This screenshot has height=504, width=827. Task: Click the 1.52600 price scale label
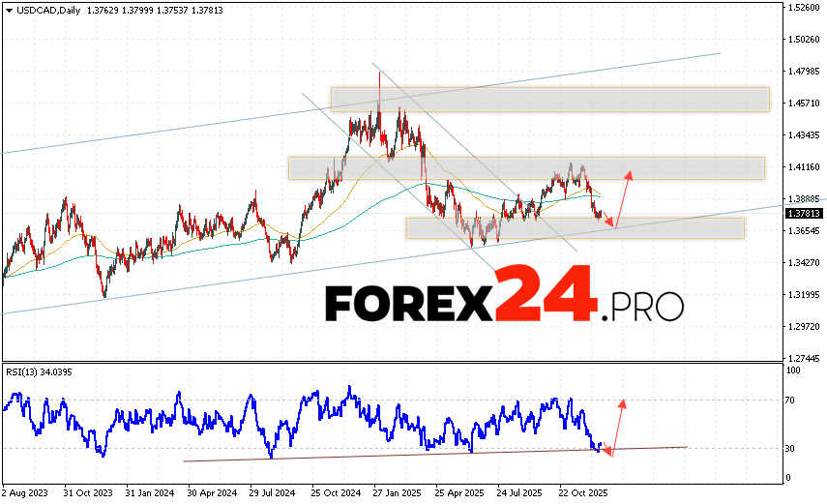tap(804, 8)
